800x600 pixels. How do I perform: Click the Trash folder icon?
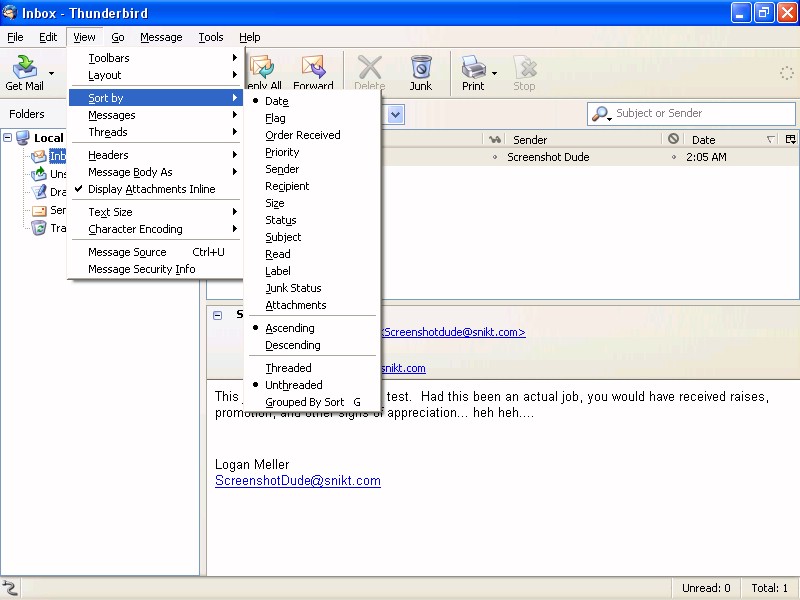click(x=39, y=228)
